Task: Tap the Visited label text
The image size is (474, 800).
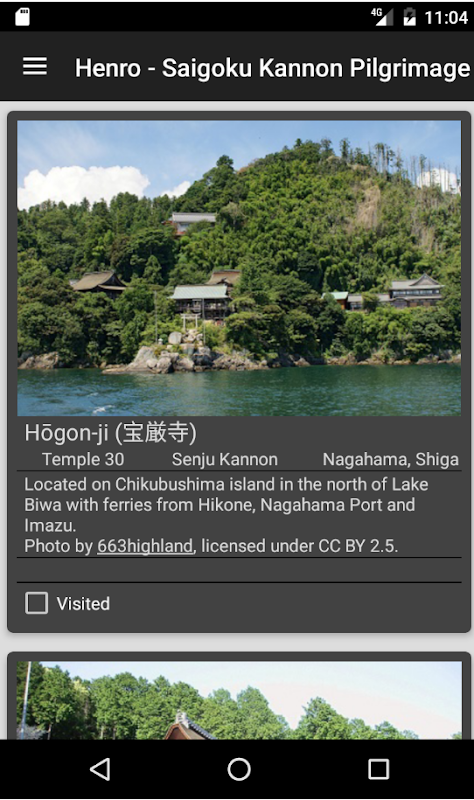Action: pos(83,604)
